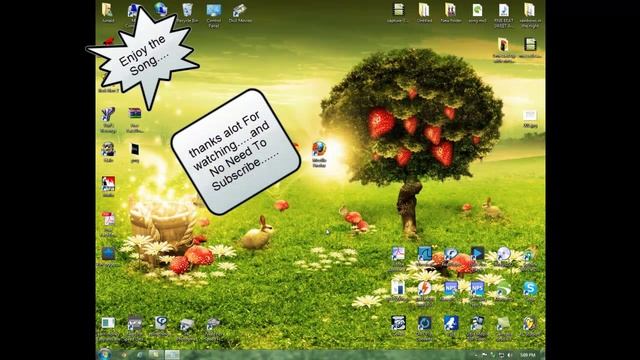Launch the blue rocket shortcut icon
The image size is (640, 360).
point(451,323)
